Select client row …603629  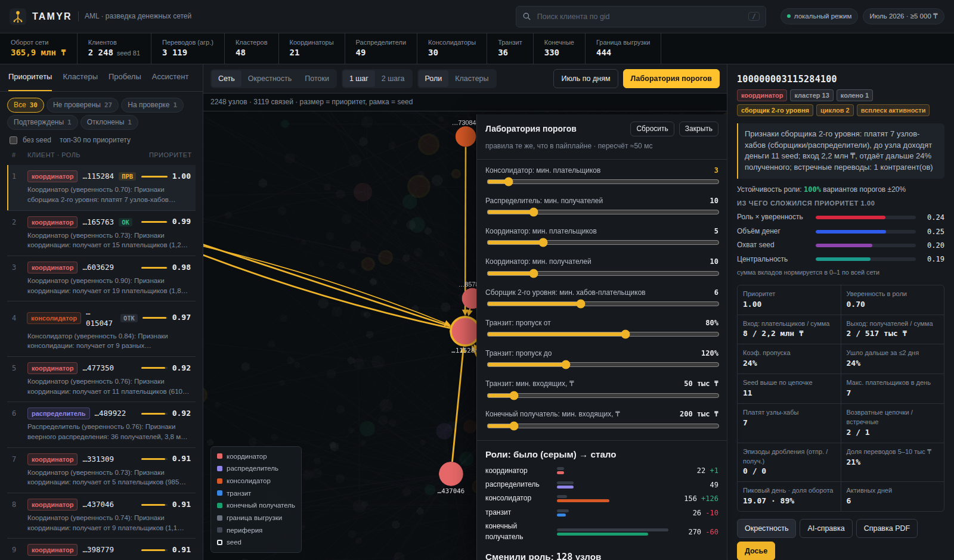click(x=101, y=279)
